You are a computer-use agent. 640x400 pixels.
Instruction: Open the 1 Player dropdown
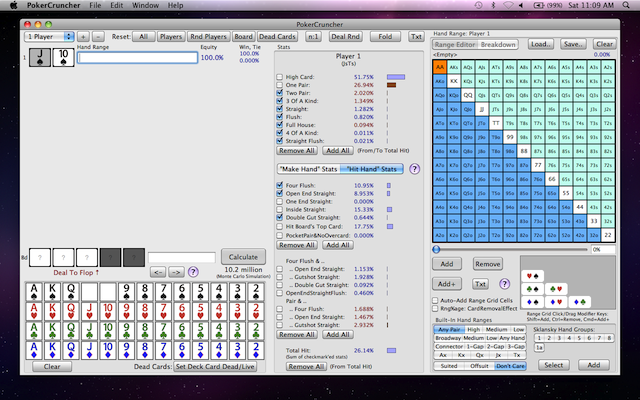pos(49,36)
